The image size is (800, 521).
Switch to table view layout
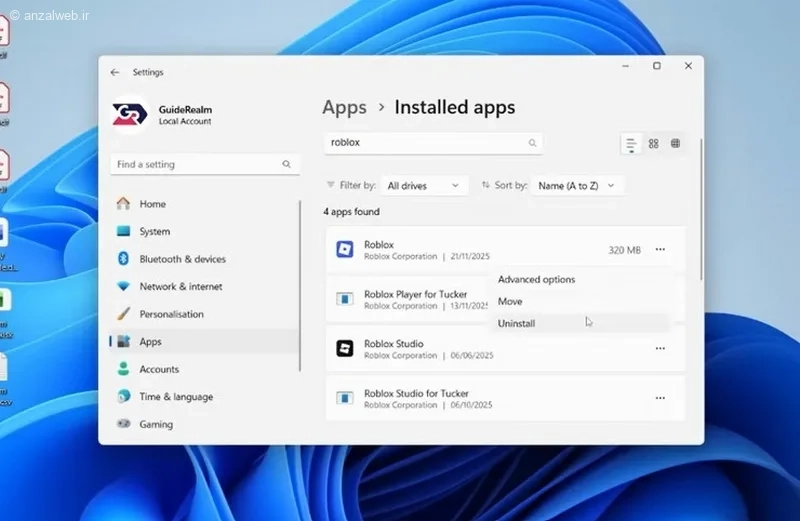676,143
